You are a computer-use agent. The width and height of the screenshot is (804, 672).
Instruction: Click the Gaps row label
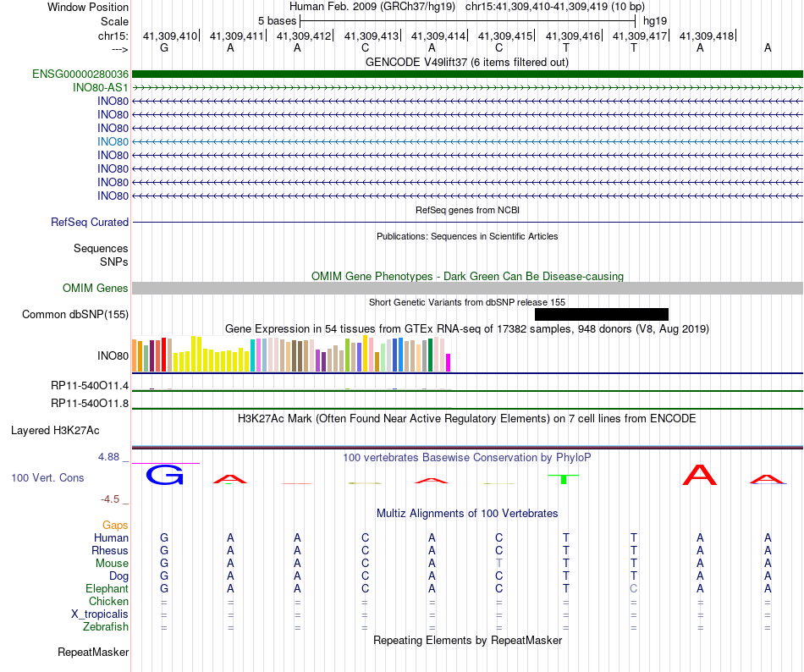pos(115,525)
